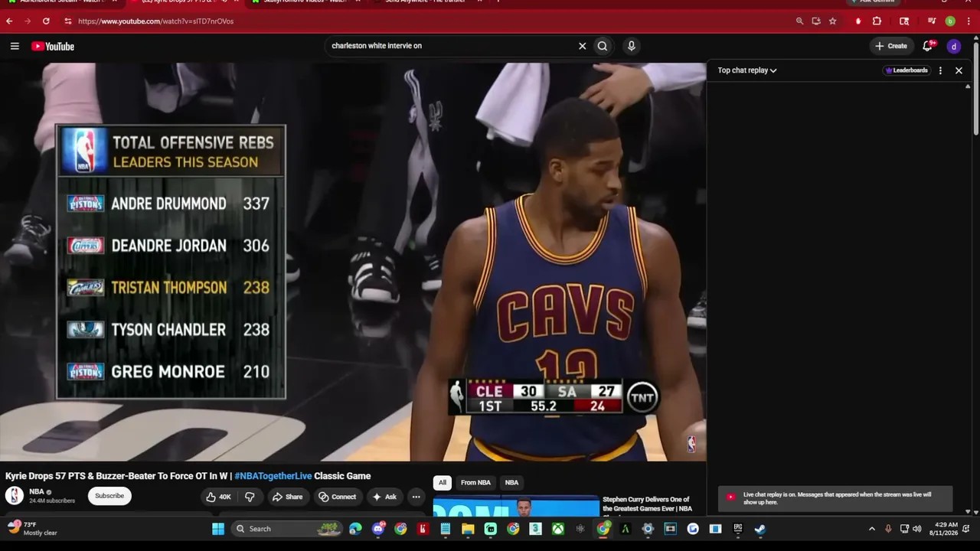Switch to the Send Anywhere browser tab
The image size is (980, 551).
(x=425, y=2)
